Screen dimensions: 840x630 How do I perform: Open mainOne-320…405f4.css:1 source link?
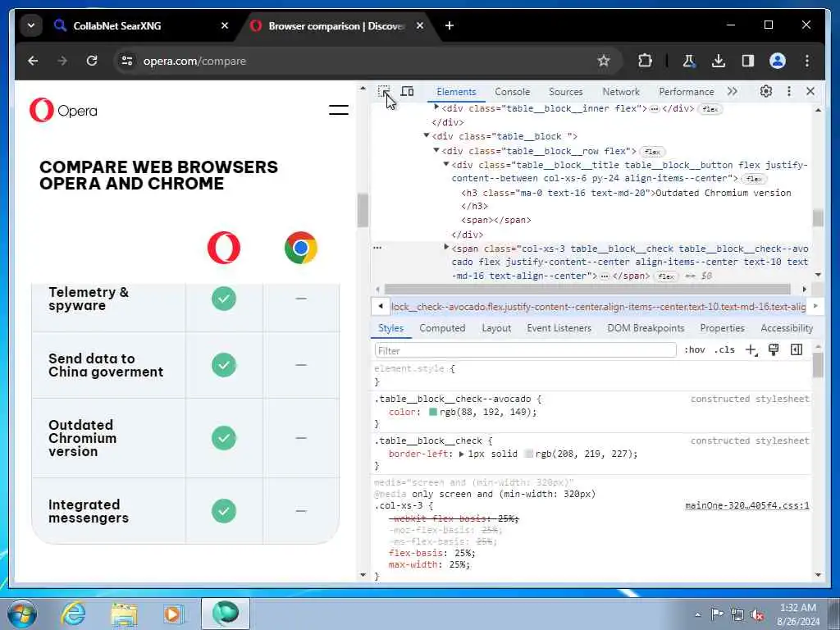click(746, 505)
